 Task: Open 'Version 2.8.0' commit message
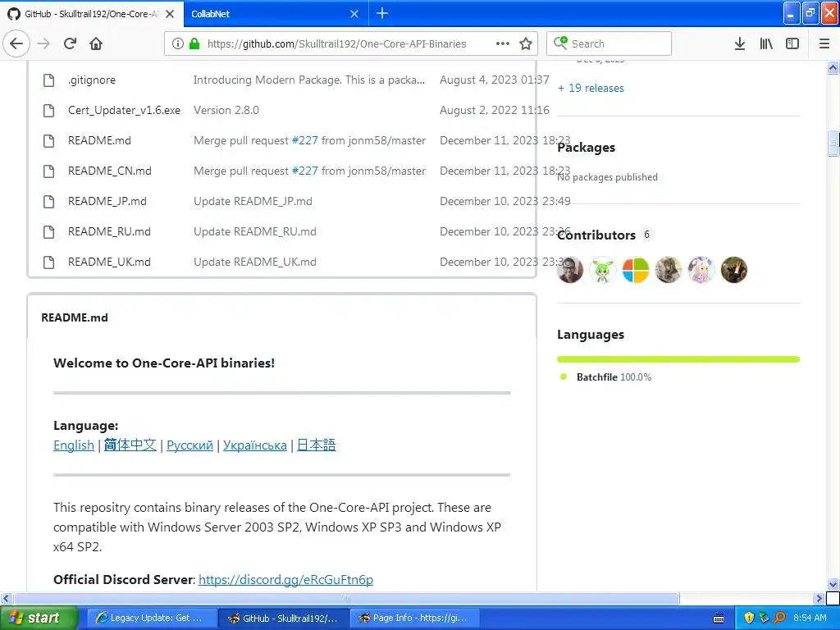pyautogui.click(x=226, y=111)
